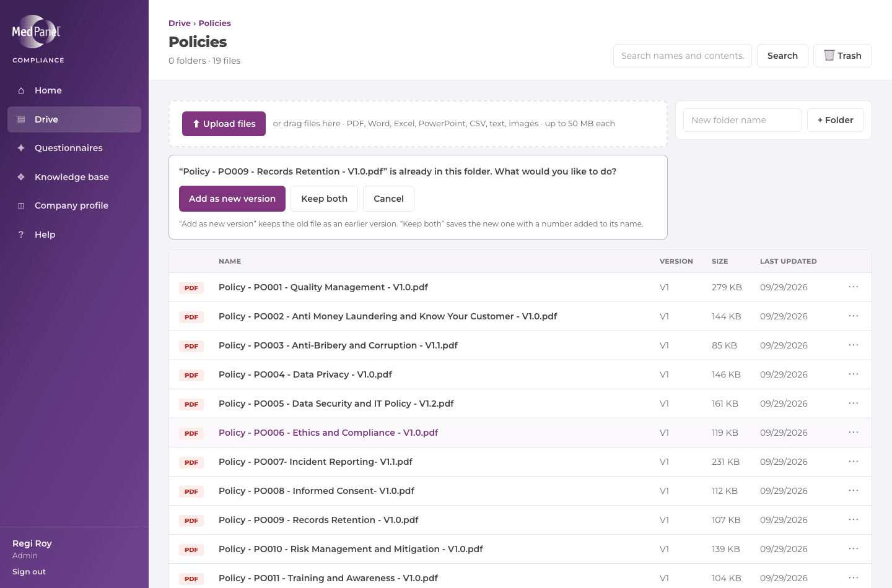
Task: Click the MedPanel logo
Action: pos(37,32)
